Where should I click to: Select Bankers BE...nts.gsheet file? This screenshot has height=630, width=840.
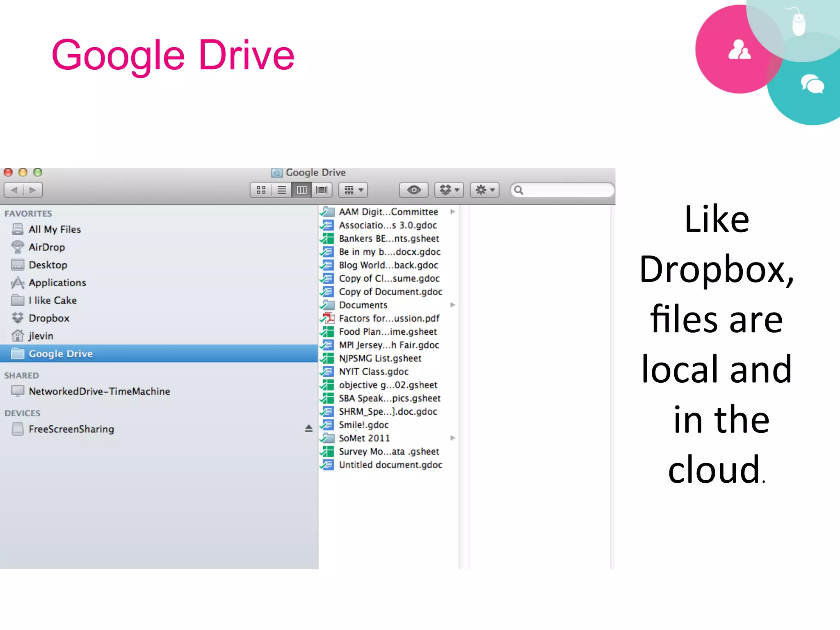(388, 239)
